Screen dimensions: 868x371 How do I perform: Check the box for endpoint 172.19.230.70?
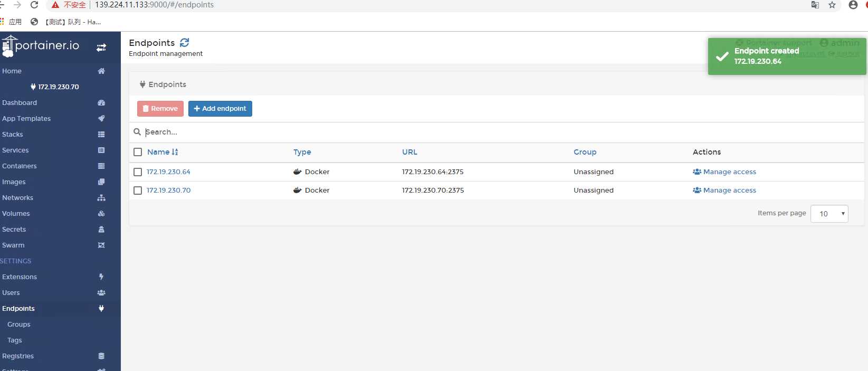138,191
